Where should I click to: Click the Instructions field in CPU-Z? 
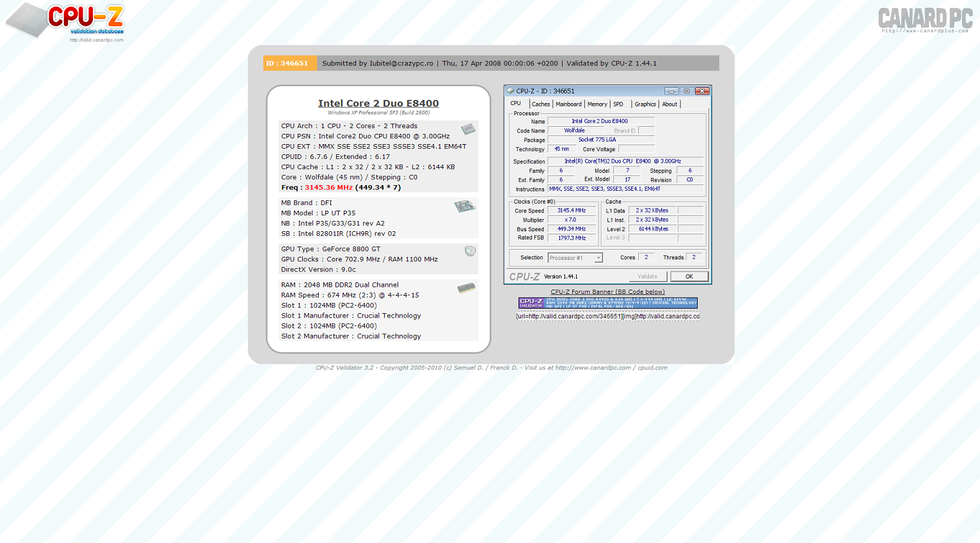click(x=625, y=189)
